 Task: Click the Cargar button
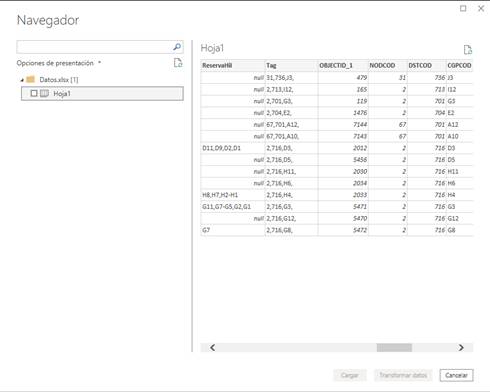350,375
